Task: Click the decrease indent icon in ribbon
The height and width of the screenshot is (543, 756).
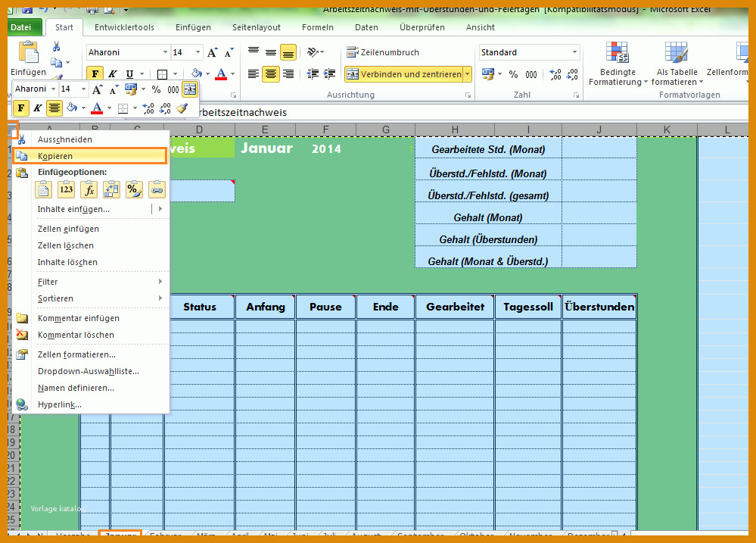Action: coord(313,74)
